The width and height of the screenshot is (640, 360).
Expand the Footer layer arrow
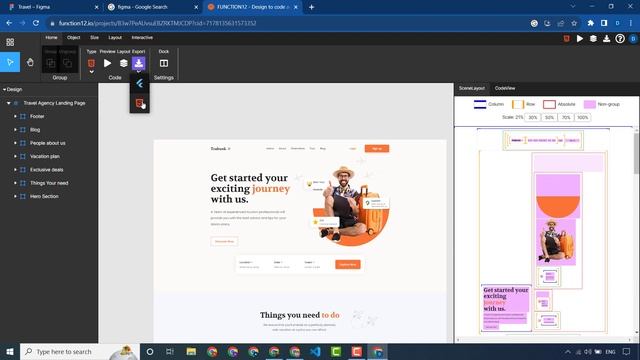[x=16, y=116]
